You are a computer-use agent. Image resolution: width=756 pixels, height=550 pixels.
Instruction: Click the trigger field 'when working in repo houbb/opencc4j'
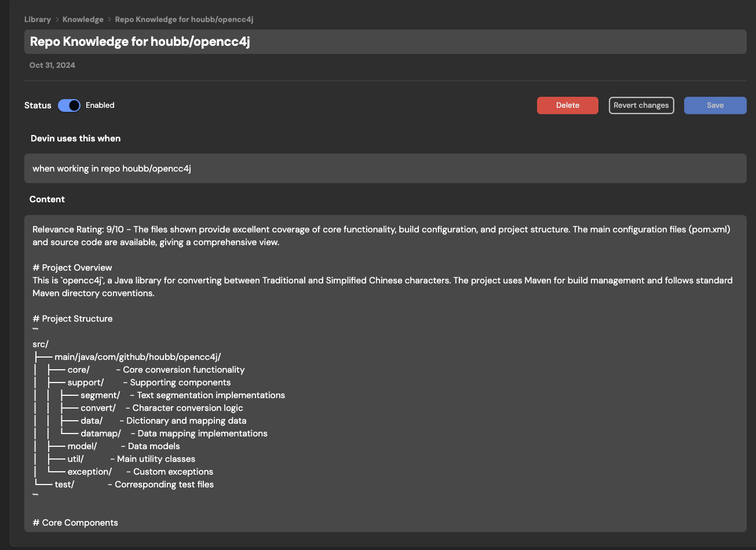coord(385,169)
